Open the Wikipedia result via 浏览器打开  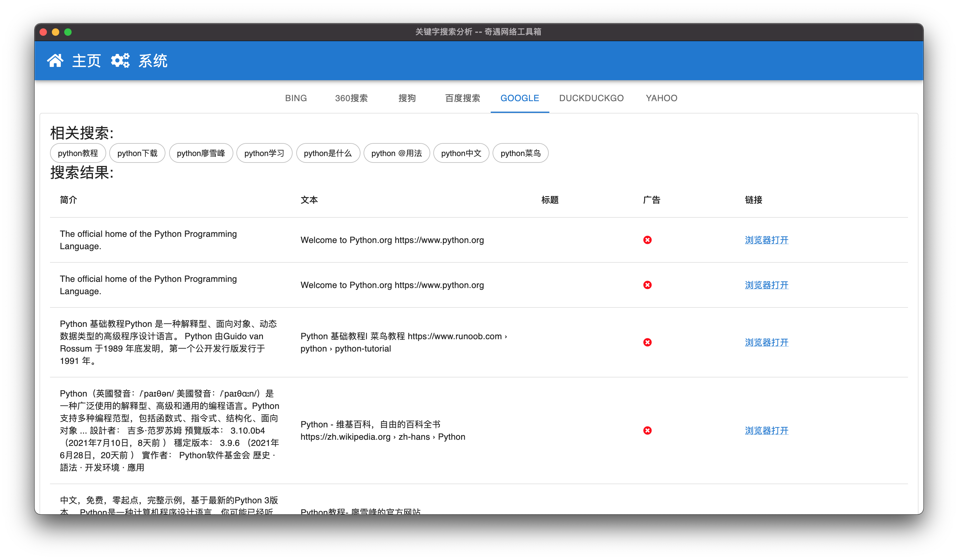(766, 430)
